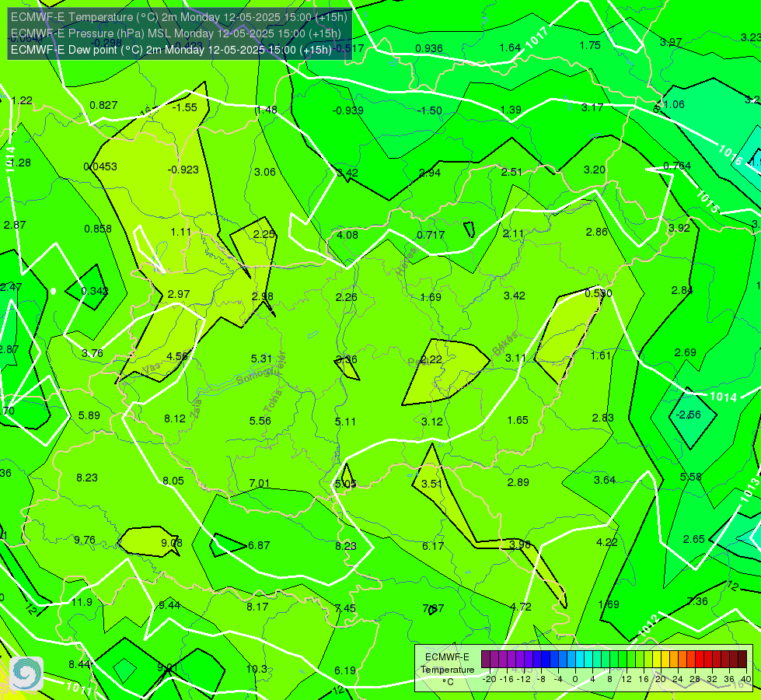This screenshot has height=700, width=761.
Task: Click the data value 9.76
Action: click(85, 541)
